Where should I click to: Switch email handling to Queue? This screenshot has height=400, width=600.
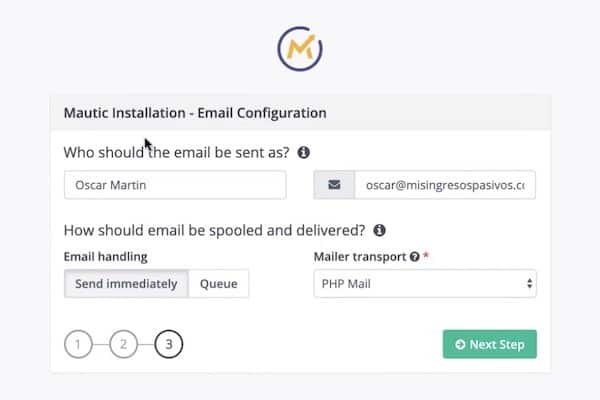click(218, 284)
